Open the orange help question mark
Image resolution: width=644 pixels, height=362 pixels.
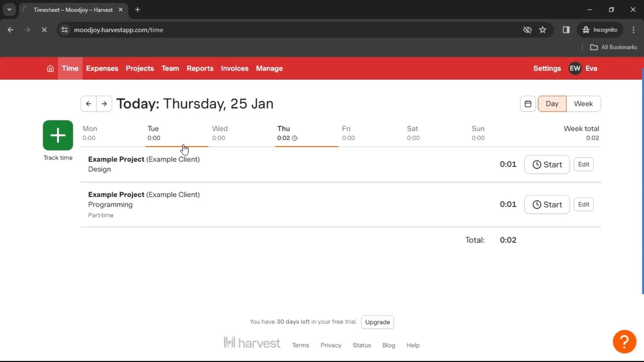[x=624, y=342]
